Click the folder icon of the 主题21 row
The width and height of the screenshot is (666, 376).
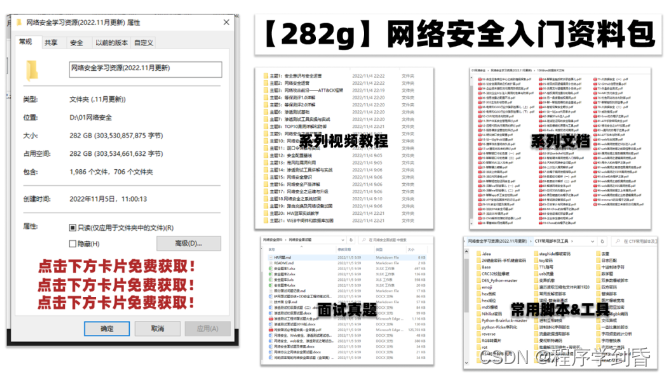(266, 221)
